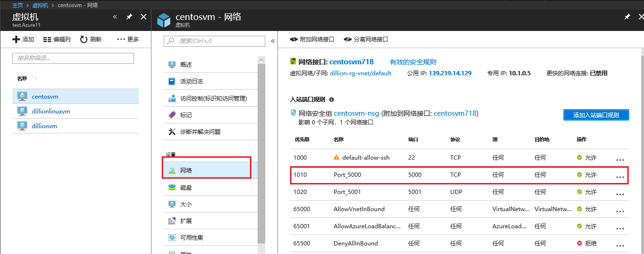Pin the 虚拟机 blade with pin icon
This screenshot has width=644, height=254.
coord(129,17)
